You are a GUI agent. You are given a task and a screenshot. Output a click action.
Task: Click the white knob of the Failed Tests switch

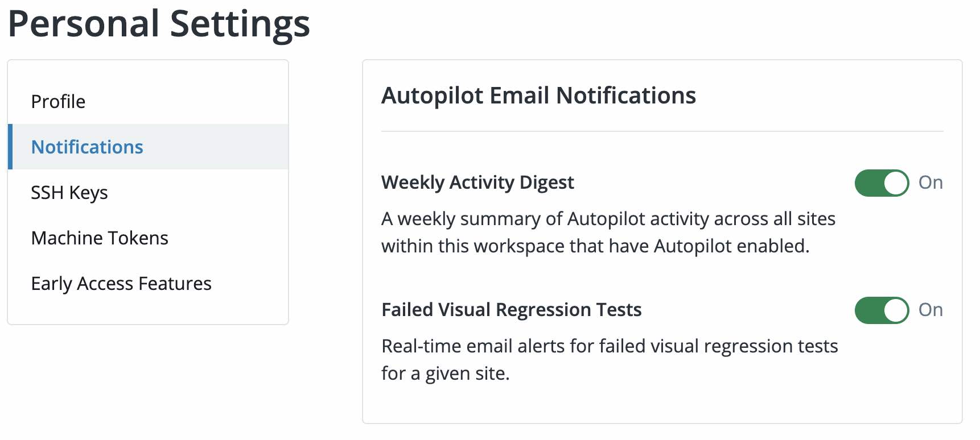(896, 310)
